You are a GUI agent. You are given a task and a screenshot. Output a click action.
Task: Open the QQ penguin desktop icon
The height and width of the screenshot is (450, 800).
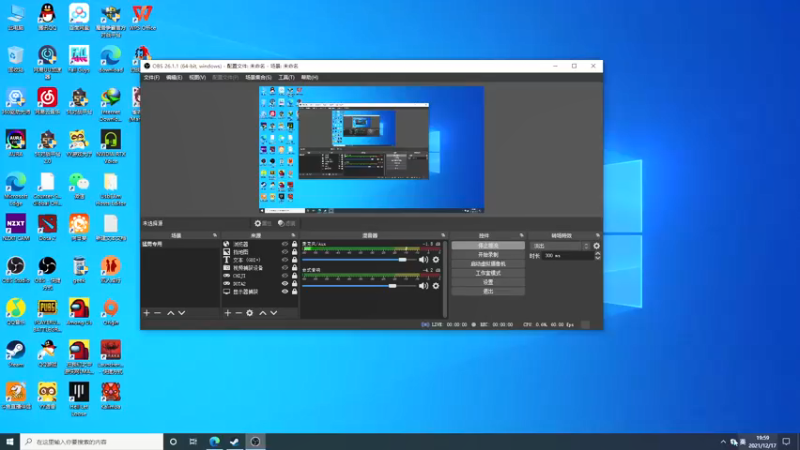(47, 17)
